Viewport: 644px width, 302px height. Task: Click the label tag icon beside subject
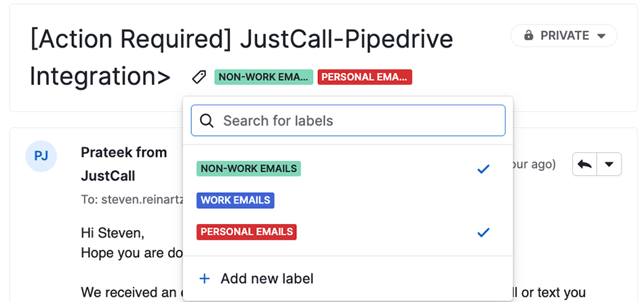199,77
